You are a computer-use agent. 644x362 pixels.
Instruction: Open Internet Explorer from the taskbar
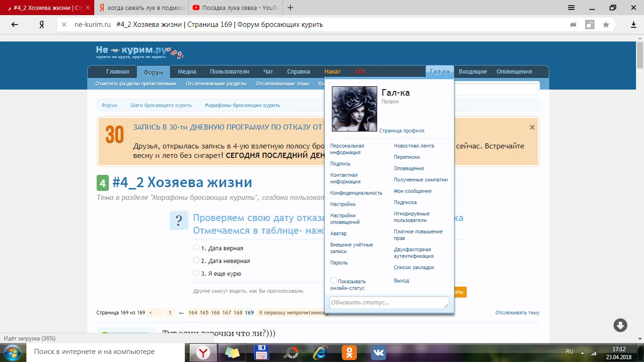tap(321, 352)
